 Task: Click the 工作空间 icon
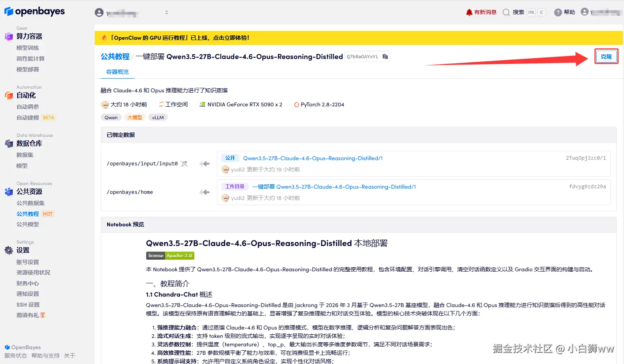click(161, 105)
